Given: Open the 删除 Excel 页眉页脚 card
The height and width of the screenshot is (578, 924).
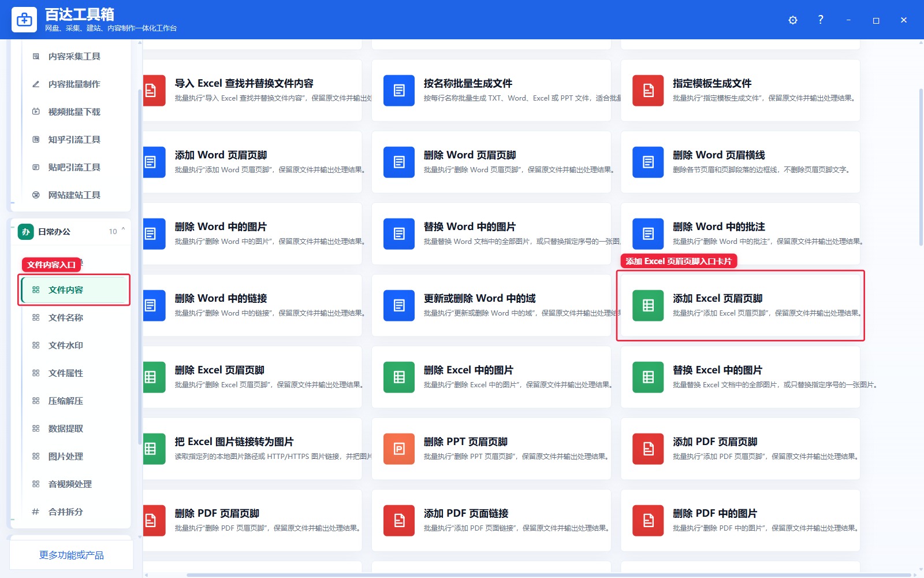Looking at the screenshot, I should point(252,377).
